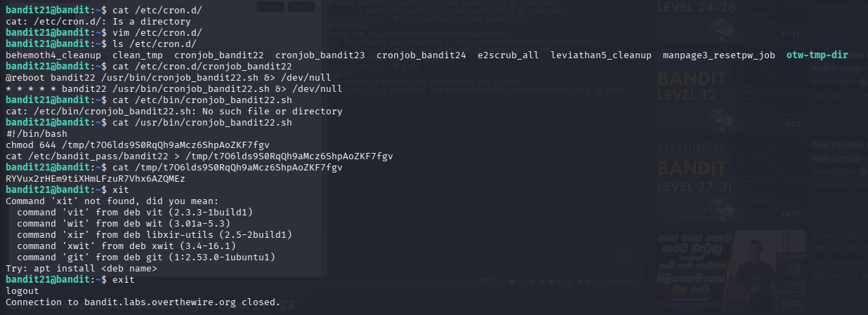Image resolution: width=868 pixels, height=315 pixels.
Task: Click the password line RYVux2rHEm9tiXHmLFzuR7Vhx6AZQMEz
Action: pos(96,179)
